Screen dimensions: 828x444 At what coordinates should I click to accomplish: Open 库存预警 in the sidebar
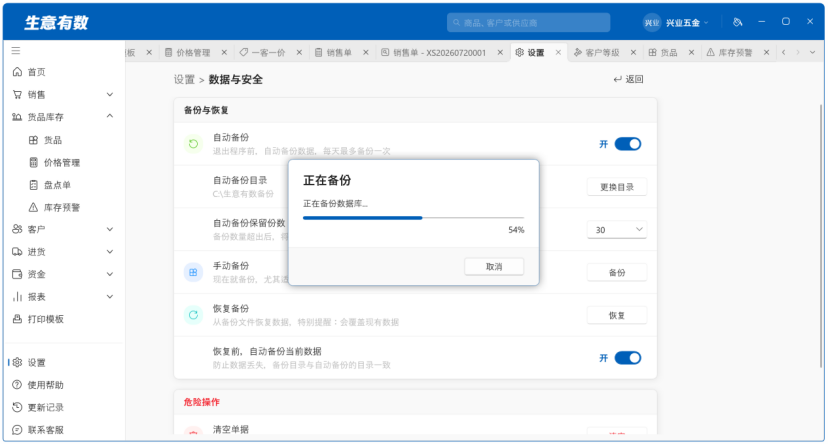tap(61, 207)
